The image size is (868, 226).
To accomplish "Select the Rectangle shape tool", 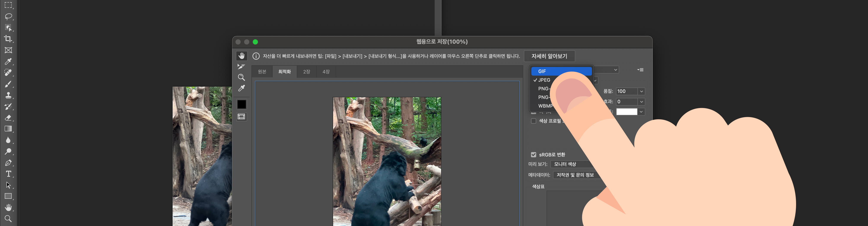I will (8, 196).
